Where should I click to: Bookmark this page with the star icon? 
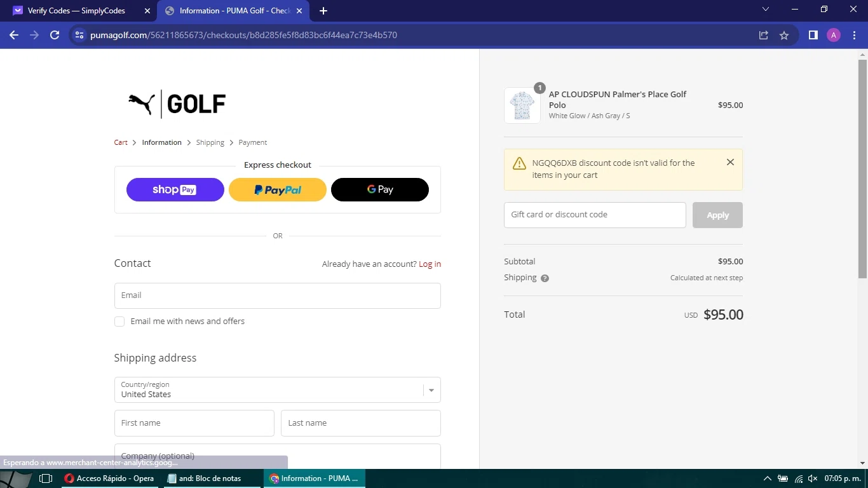pos(784,36)
